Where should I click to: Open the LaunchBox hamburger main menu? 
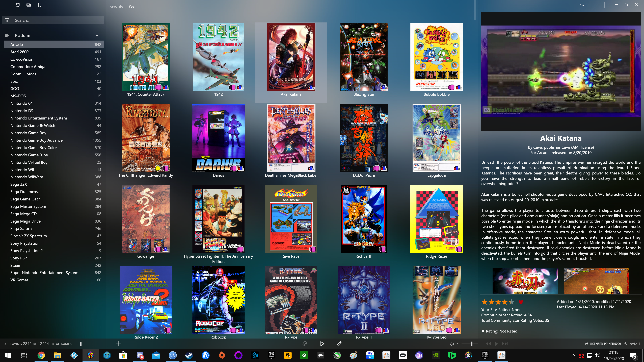tap(7, 5)
